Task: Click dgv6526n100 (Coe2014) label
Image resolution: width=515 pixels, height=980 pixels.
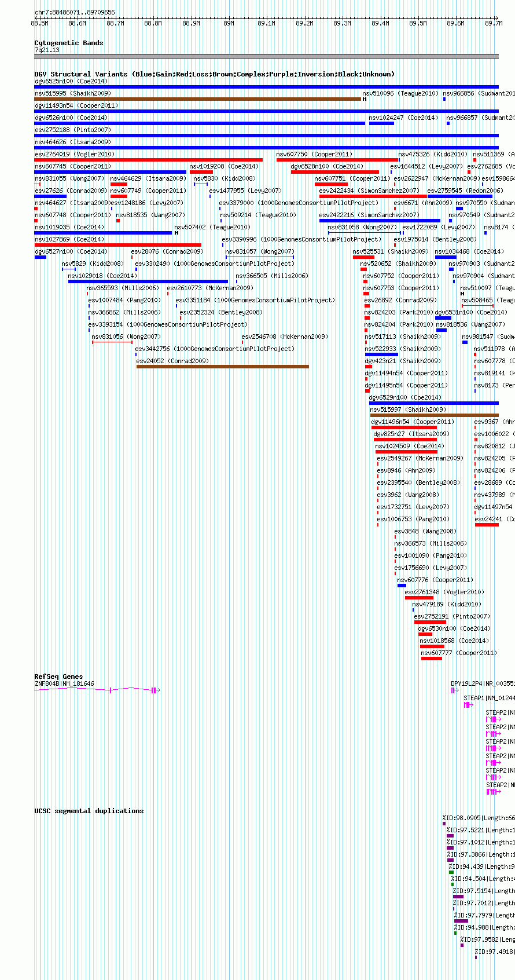Action: coord(71,118)
